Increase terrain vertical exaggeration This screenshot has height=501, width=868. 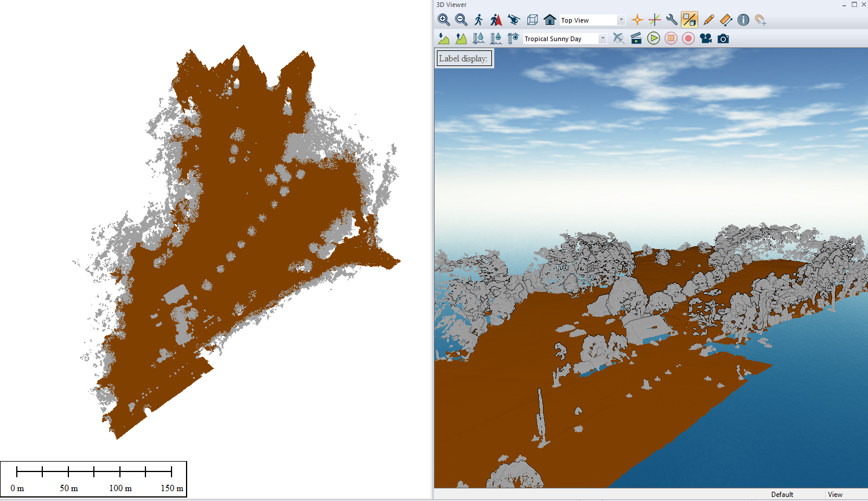tap(461, 39)
